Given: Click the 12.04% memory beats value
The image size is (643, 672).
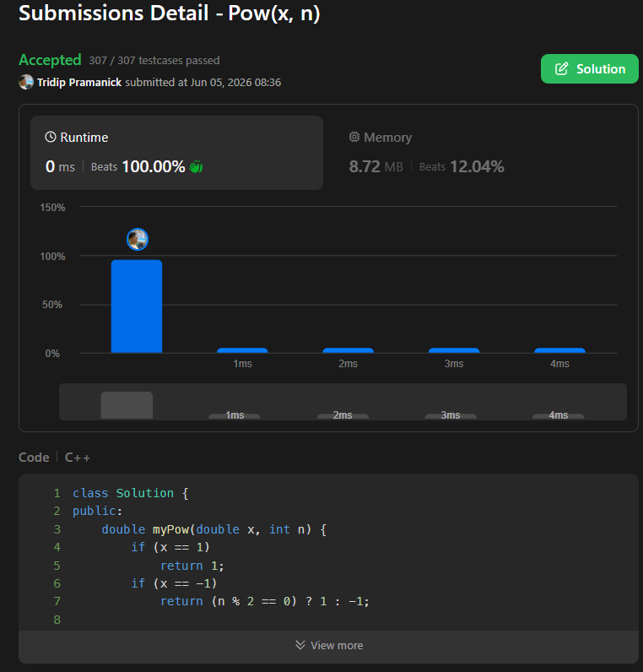Looking at the screenshot, I should click(478, 166).
